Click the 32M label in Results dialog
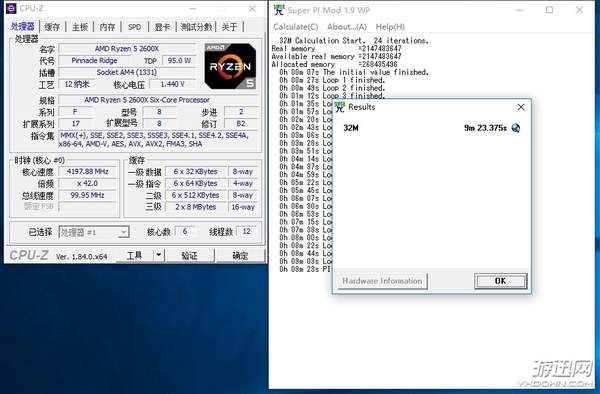600x394 pixels. click(351, 128)
